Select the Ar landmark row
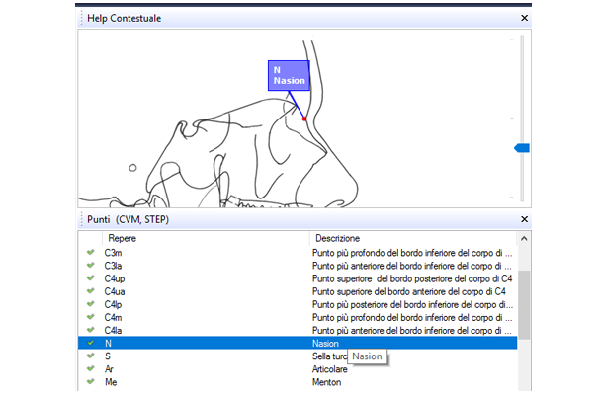The width and height of the screenshot is (600, 395). pos(297,369)
